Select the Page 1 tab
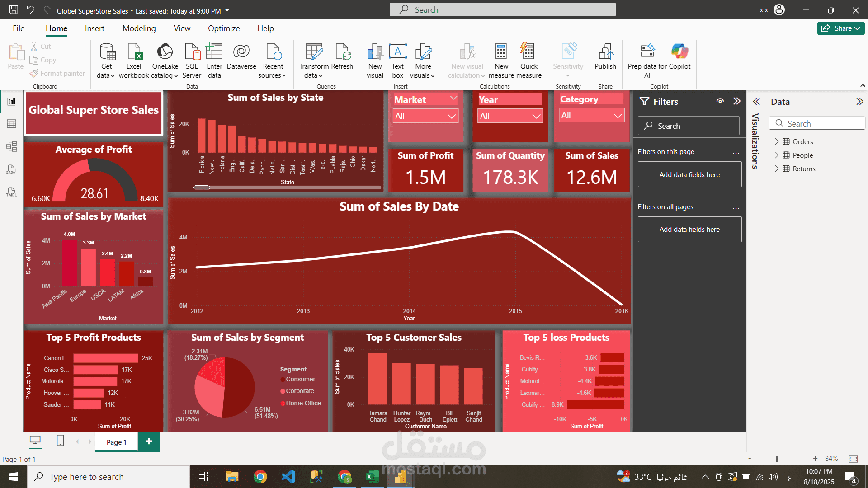868x488 pixels. pos(117,442)
